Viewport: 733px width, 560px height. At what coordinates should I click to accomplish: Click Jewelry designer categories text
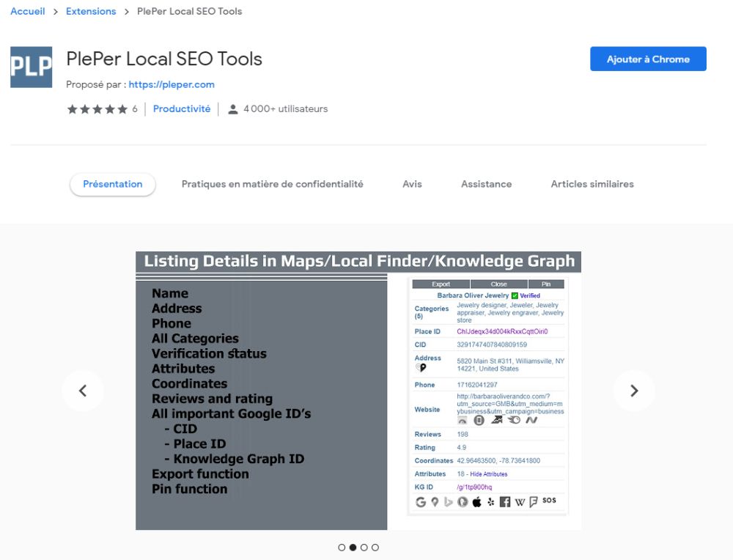[x=510, y=313]
